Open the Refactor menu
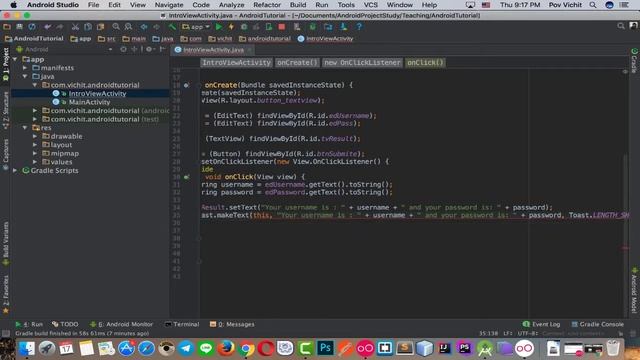 pos(267,5)
